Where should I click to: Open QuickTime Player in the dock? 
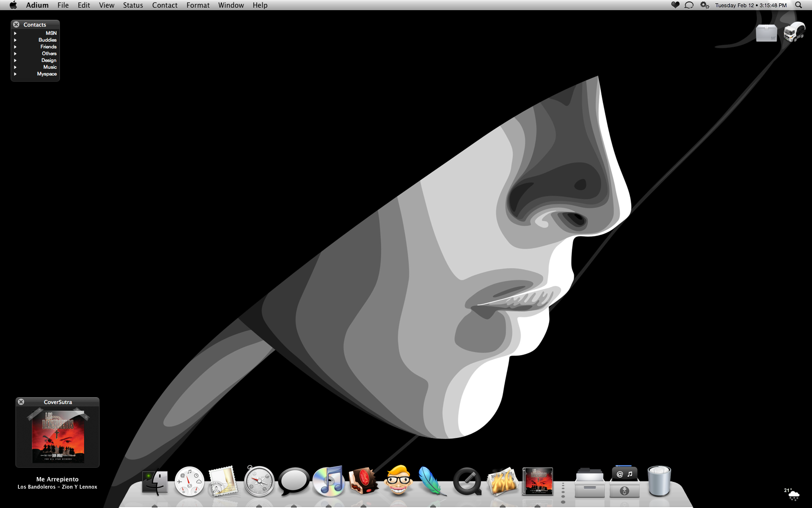(467, 481)
